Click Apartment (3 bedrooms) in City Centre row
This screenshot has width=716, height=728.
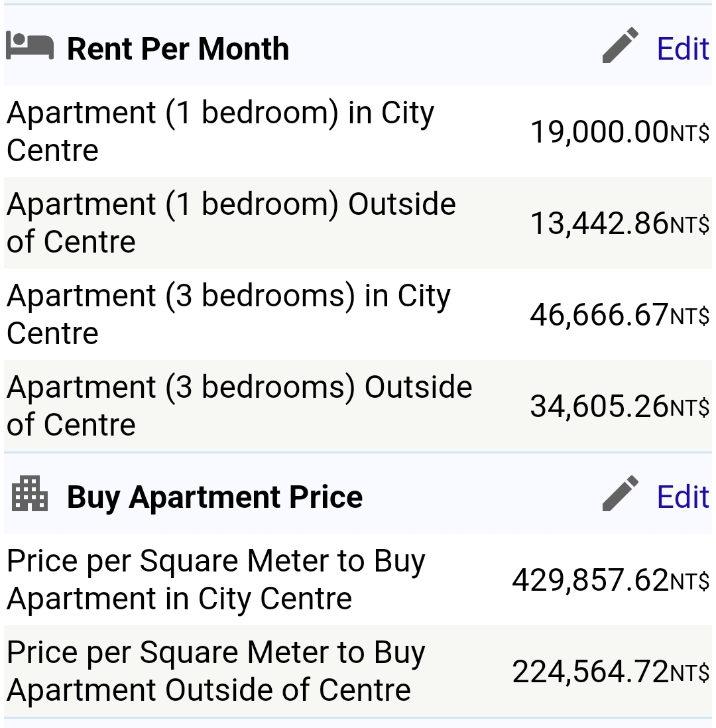(x=358, y=314)
